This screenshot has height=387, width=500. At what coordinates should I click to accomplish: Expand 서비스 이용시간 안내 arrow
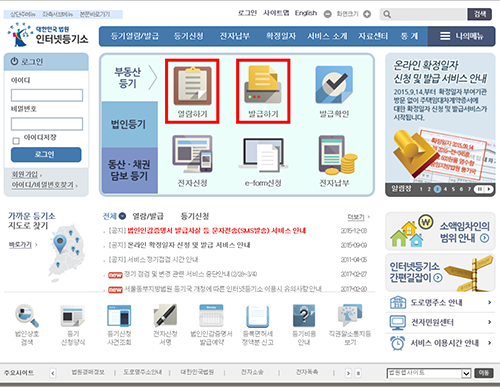click(489, 343)
